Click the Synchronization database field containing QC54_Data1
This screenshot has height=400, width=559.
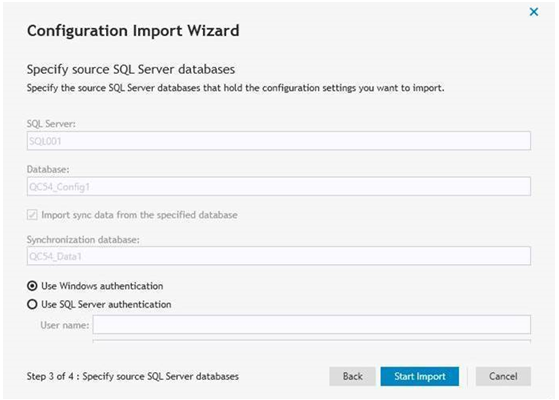coord(278,256)
